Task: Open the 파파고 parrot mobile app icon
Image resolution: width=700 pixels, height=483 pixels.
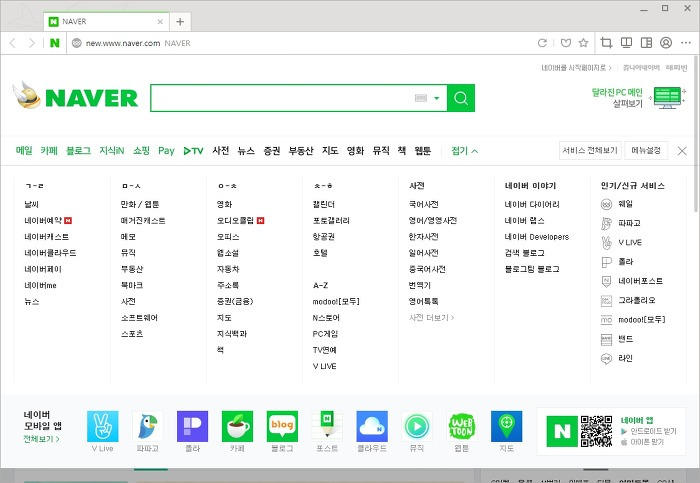Action: [x=148, y=426]
